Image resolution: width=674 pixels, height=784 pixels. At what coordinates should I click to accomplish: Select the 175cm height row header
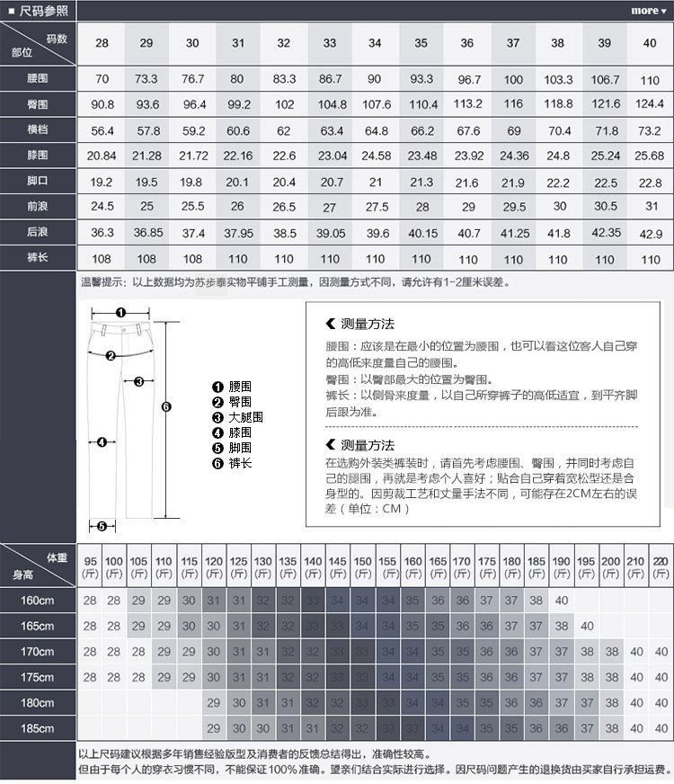click(38, 677)
